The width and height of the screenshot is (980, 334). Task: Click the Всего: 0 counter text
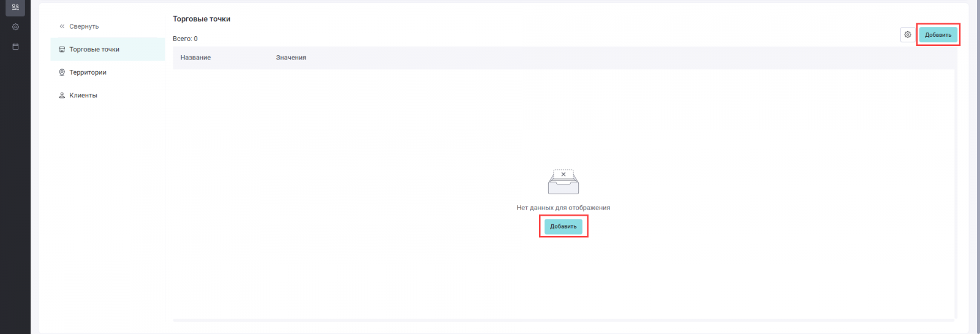185,39
